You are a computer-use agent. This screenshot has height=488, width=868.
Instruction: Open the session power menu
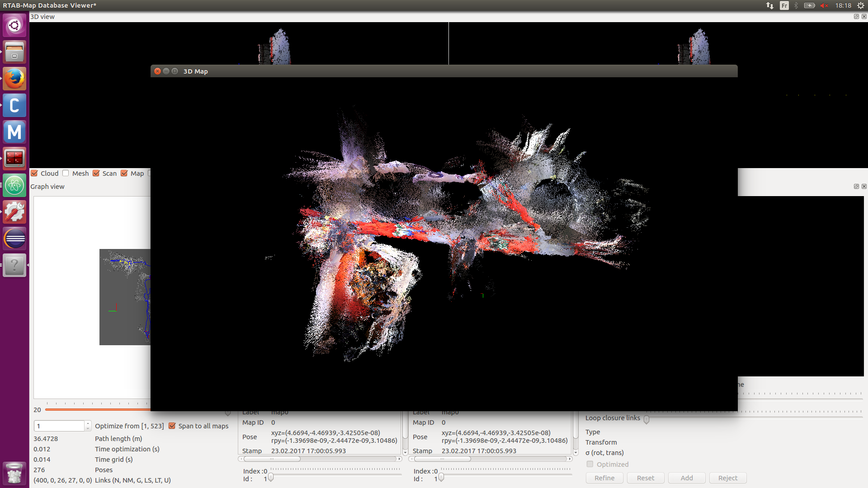[x=861, y=5]
